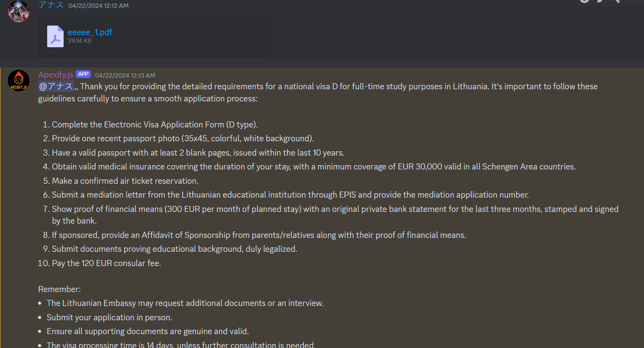Click the Submit your application in person bullet
The width and height of the screenshot is (644, 348).
pyautogui.click(x=109, y=317)
